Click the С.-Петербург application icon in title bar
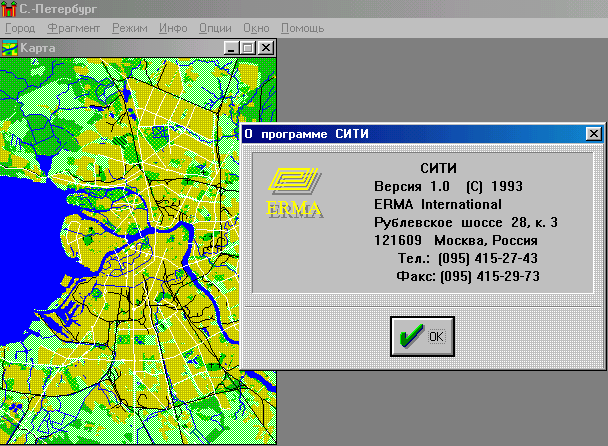This screenshot has width=608, height=446. [9, 9]
